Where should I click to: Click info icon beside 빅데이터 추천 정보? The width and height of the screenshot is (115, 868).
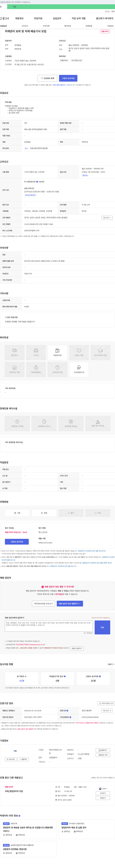pyautogui.click(x=19, y=816)
